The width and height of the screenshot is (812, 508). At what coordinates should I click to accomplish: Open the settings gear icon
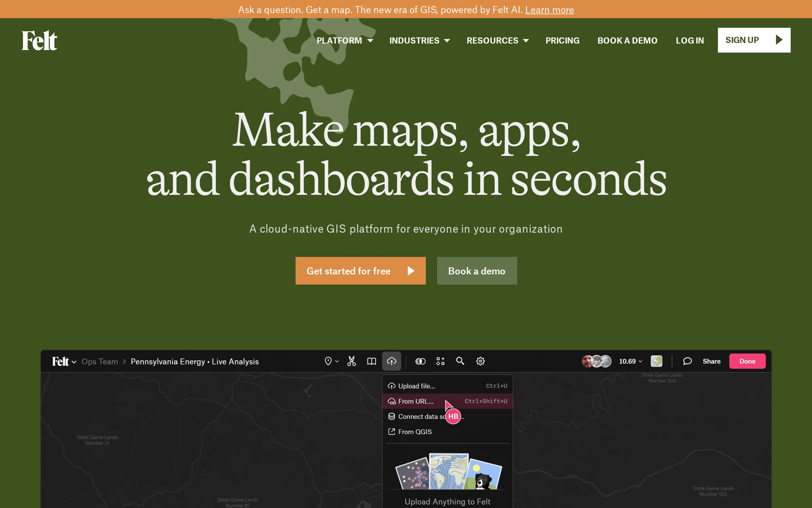[480, 361]
